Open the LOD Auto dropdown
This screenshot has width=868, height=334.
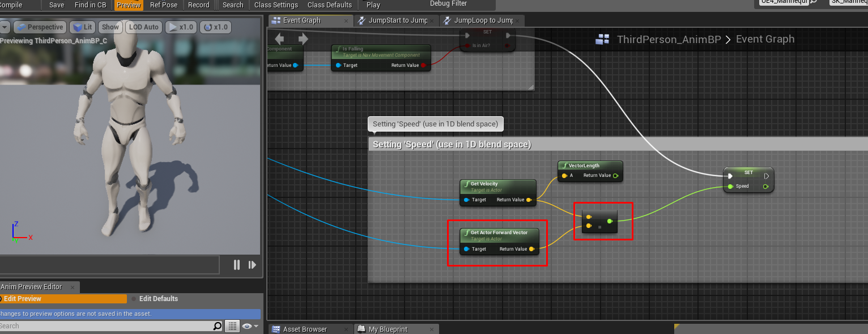click(x=143, y=27)
